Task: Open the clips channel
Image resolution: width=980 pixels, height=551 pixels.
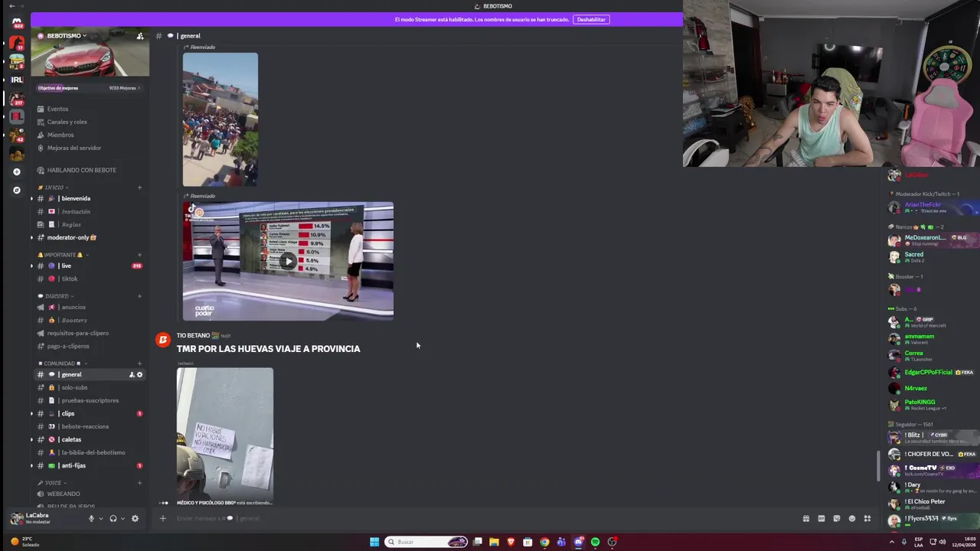Action: tap(90, 413)
